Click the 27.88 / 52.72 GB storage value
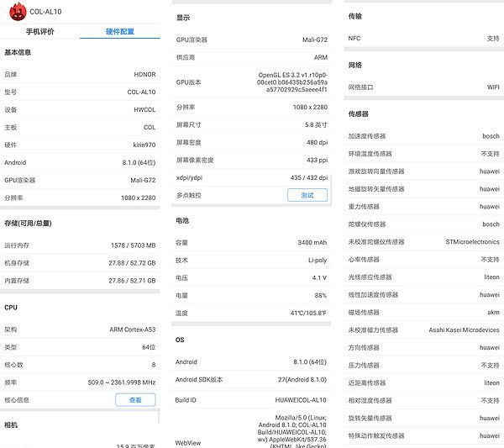The width and height of the screenshot is (504, 448). (132, 263)
